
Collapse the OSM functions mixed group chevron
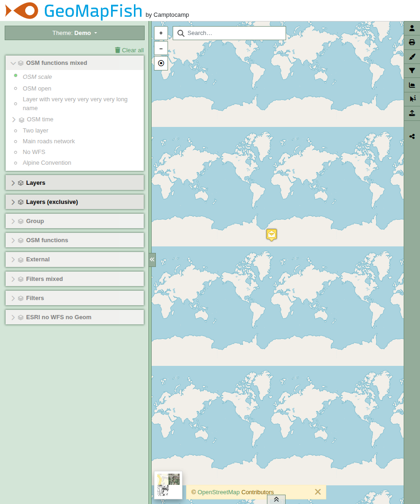click(x=13, y=63)
